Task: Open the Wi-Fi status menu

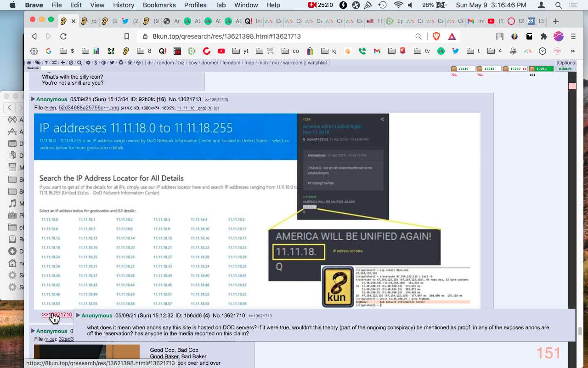Action: pyautogui.click(x=398, y=5)
